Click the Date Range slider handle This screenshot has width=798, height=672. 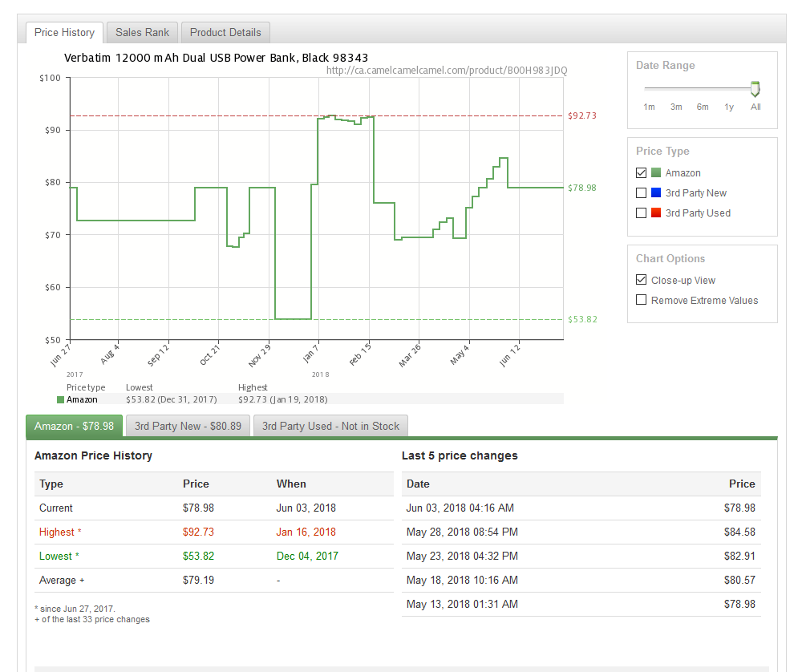click(x=755, y=88)
